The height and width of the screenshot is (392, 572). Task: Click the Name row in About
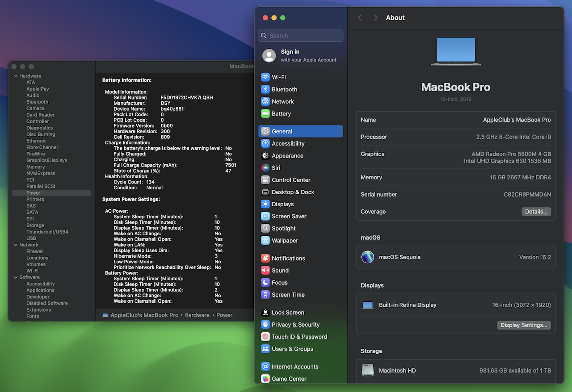click(456, 120)
